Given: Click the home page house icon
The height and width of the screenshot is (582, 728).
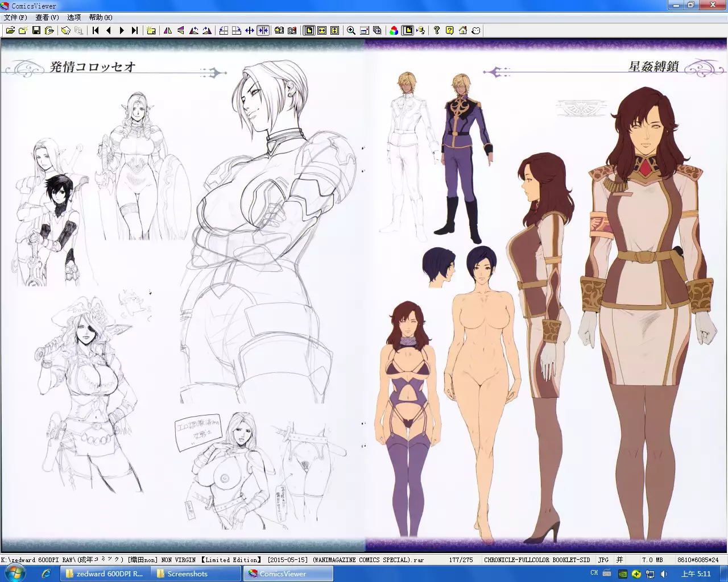Looking at the screenshot, I should 463,31.
